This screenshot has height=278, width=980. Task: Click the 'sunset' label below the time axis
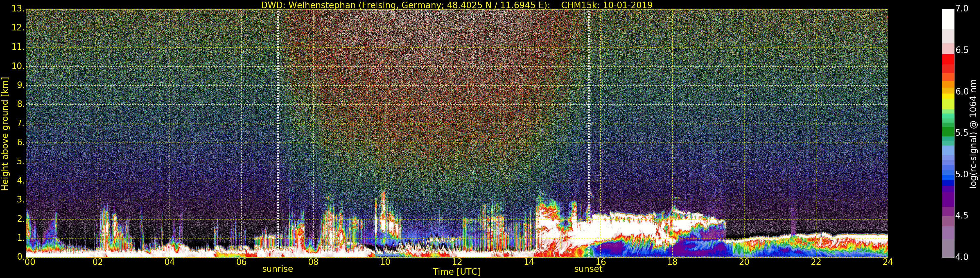click(588, 269)
